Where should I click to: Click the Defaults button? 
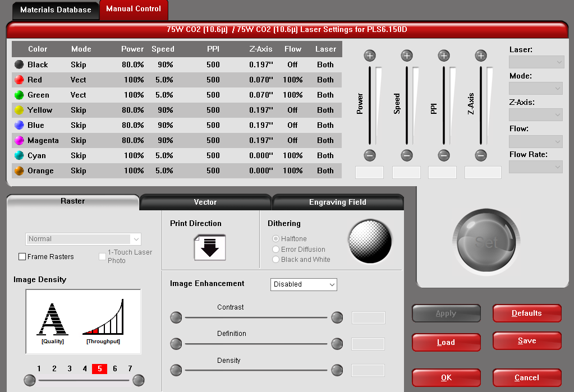point(527,313)
